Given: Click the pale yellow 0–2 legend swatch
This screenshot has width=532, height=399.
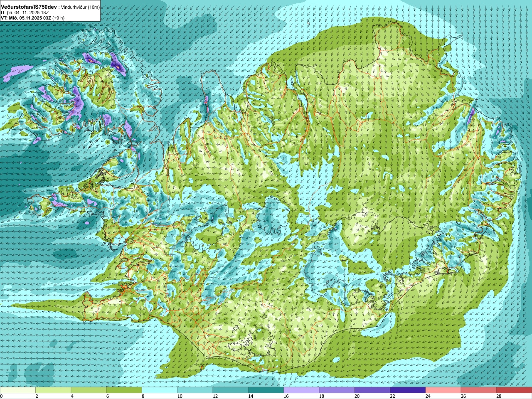Looking at the screenshot, I should [x=18, y=390].
